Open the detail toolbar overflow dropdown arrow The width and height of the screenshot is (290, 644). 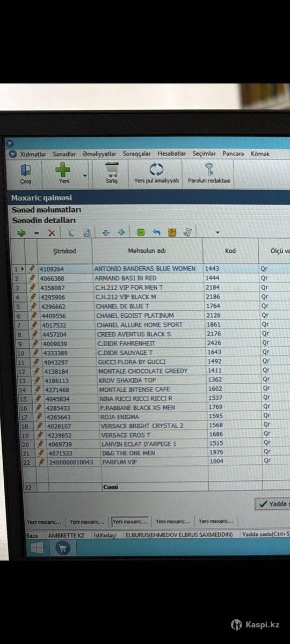pos(218,232)
